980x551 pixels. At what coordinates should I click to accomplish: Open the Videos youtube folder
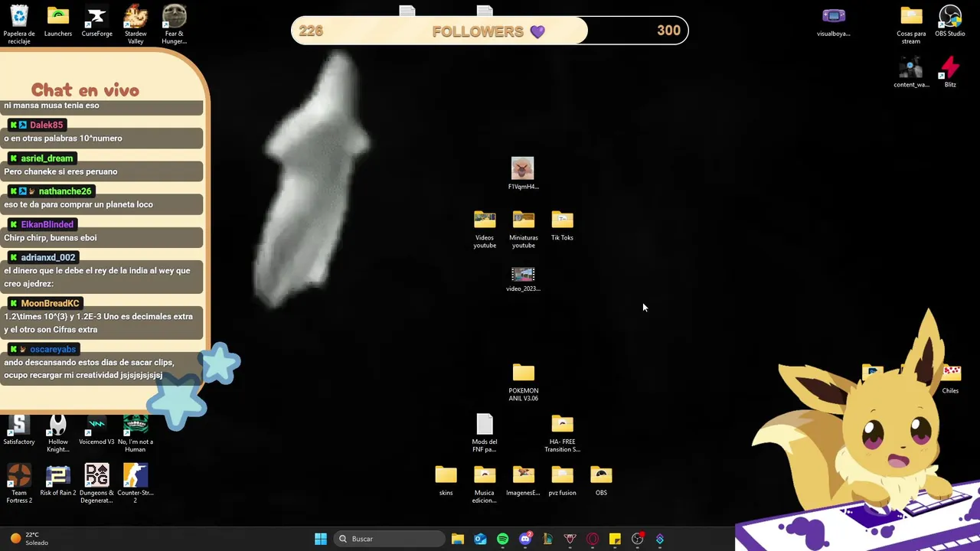(x=485, y=229)
